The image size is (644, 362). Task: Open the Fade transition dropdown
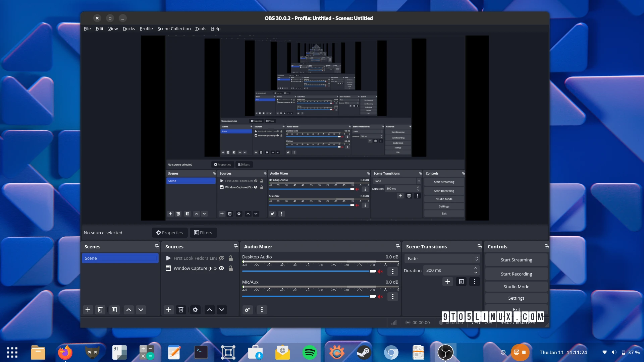(x=442, y=258)
